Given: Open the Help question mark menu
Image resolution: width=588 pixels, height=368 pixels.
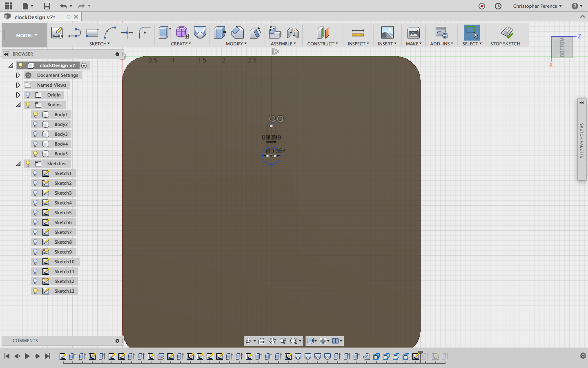Looking at the screenshot, I should coord(577,6).
